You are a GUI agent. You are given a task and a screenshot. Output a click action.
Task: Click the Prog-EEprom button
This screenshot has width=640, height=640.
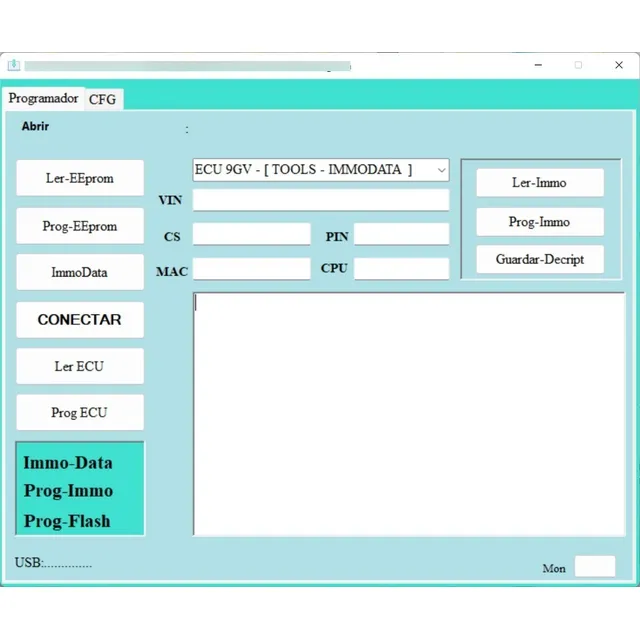point(80,226)
